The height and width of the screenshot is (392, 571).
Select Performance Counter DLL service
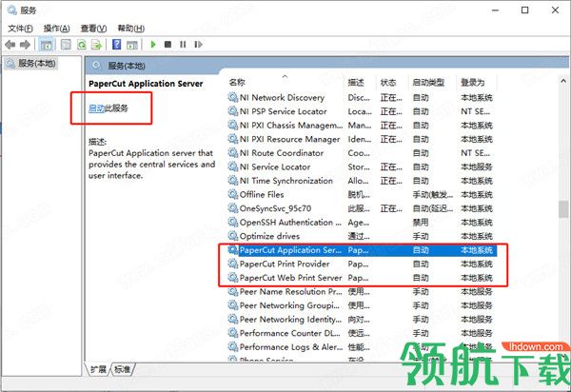361,333
